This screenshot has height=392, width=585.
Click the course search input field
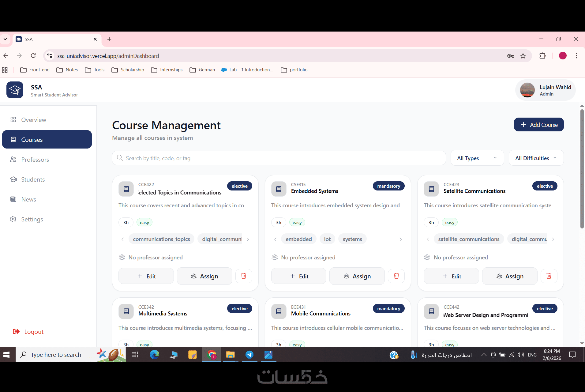(279, 158)
